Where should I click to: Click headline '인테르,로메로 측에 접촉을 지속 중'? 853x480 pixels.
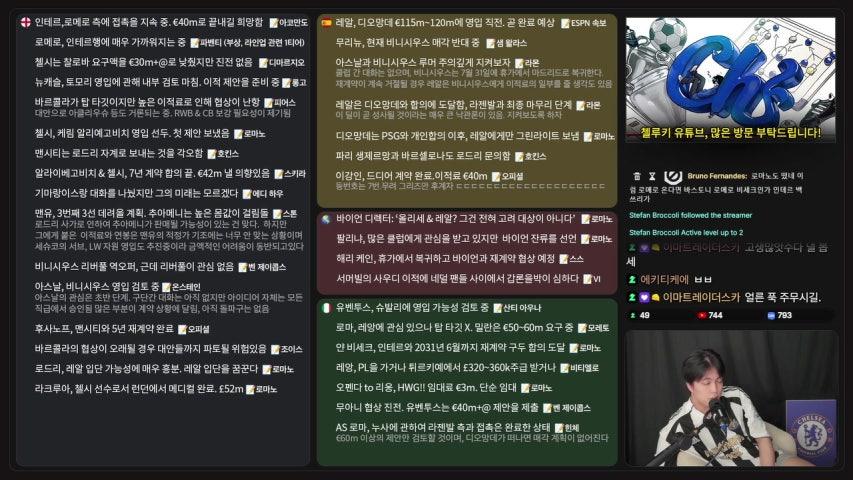(102, 23)
